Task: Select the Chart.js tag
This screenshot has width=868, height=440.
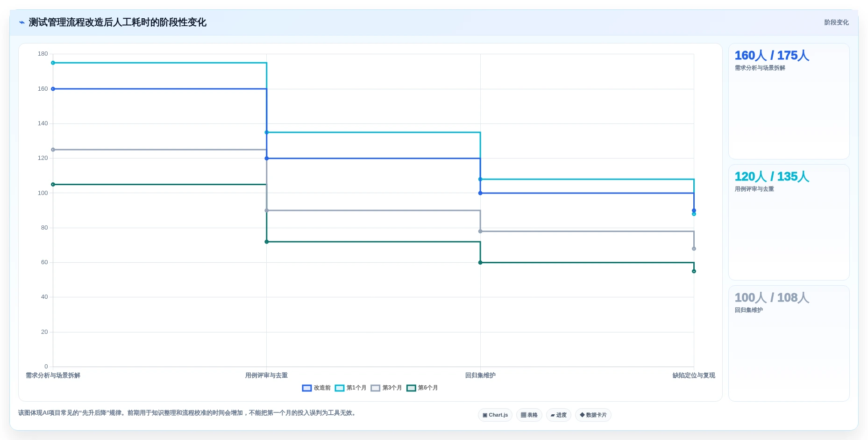Action: [495, 415]
